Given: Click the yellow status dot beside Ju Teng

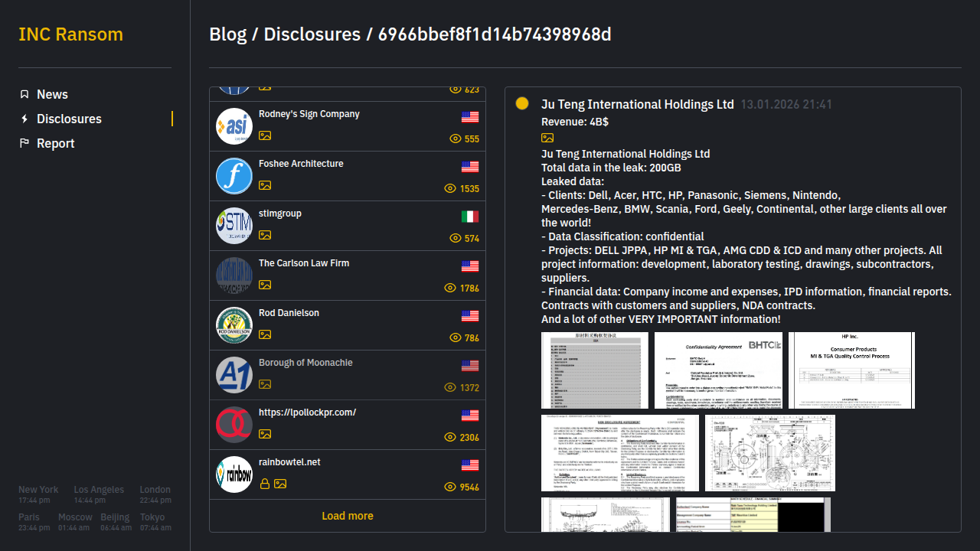Looking at the screenshot, I should [522, 104].
